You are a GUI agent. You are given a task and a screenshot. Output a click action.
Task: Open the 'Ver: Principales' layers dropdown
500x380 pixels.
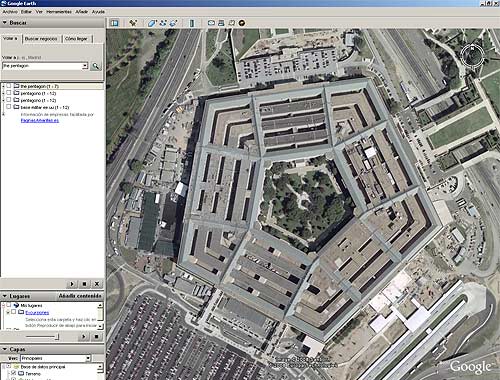click(55, 358)
